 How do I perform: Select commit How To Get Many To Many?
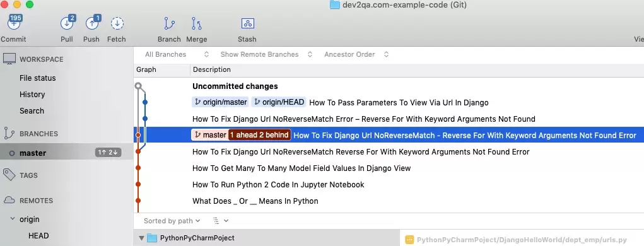pos(389,168)
